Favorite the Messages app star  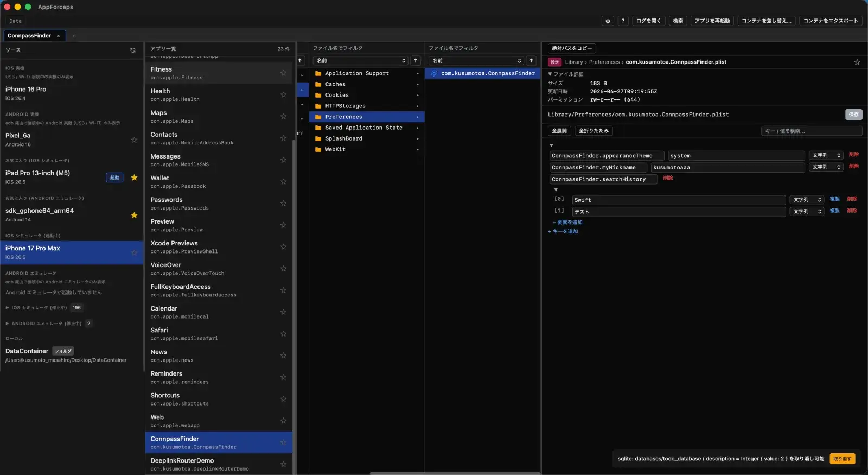(x=283, y=160)
